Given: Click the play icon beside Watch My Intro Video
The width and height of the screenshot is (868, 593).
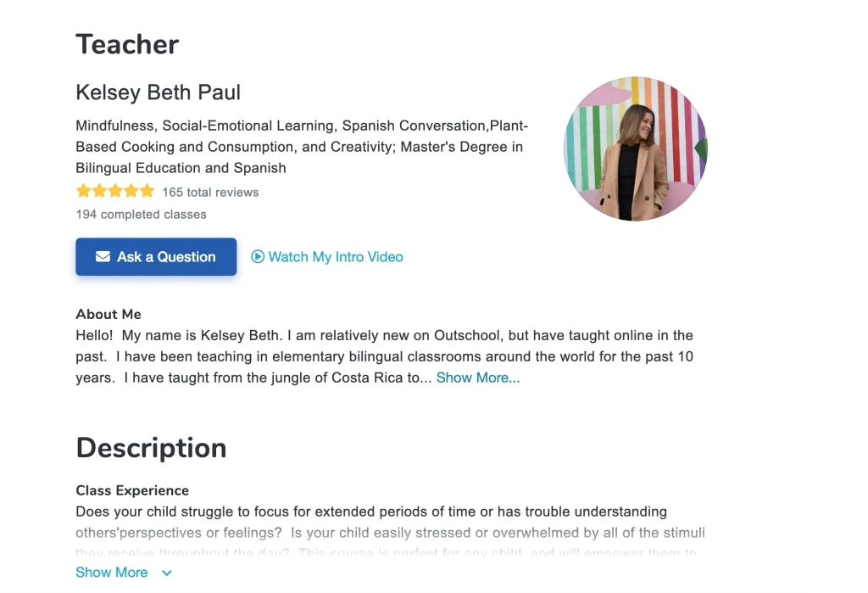Looking at the screenshot, I should point(258,256).
